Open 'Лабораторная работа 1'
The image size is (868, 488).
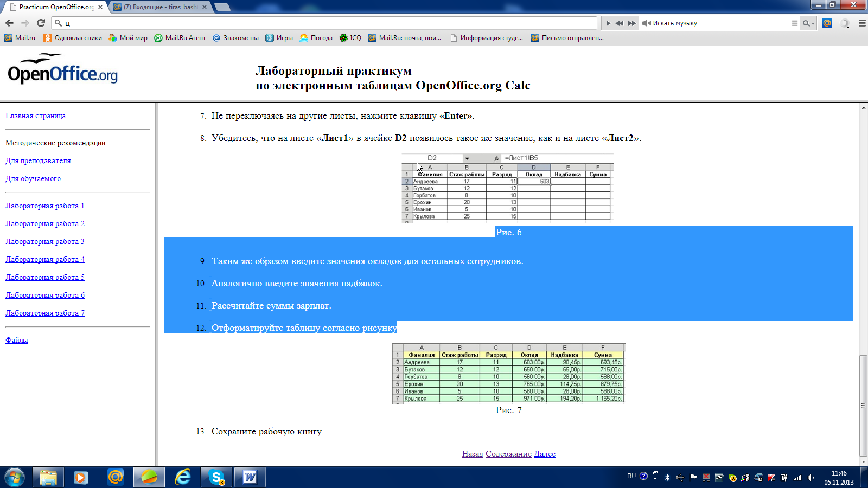tap(45, 206)
